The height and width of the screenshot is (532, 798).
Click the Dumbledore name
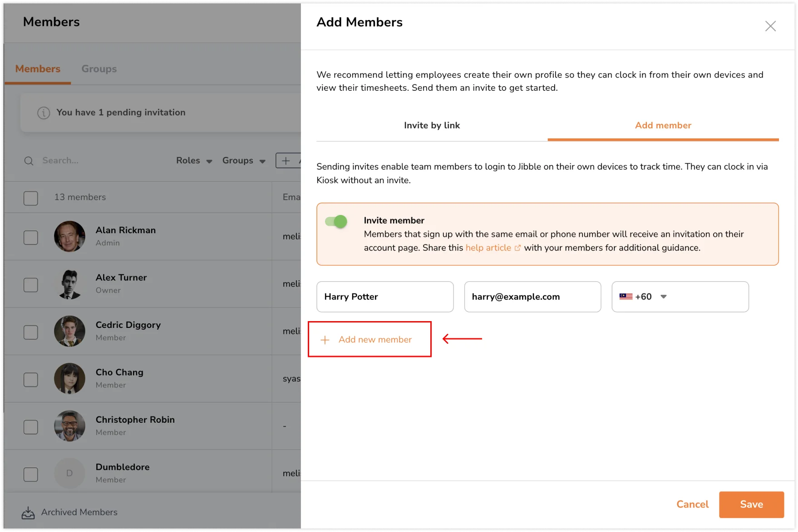[x=123, y=467]
